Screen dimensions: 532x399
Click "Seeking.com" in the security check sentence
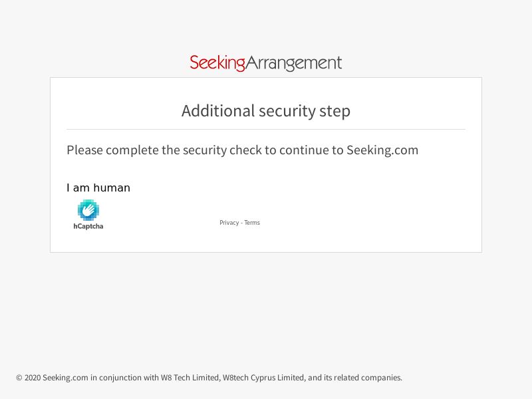pos(382,150)
